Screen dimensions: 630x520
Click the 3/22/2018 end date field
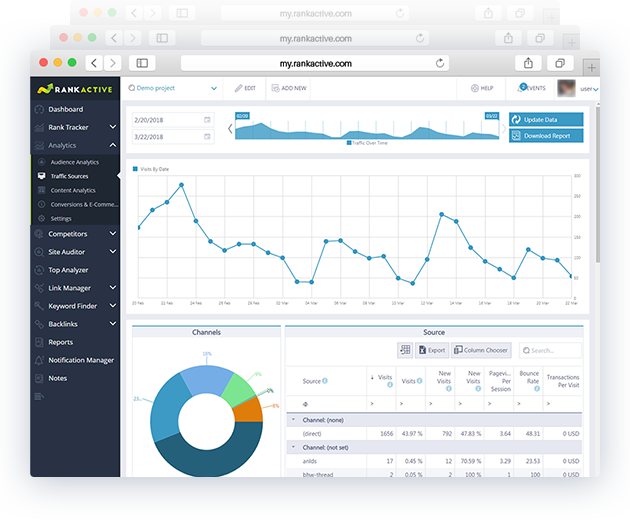click(173, 137)
